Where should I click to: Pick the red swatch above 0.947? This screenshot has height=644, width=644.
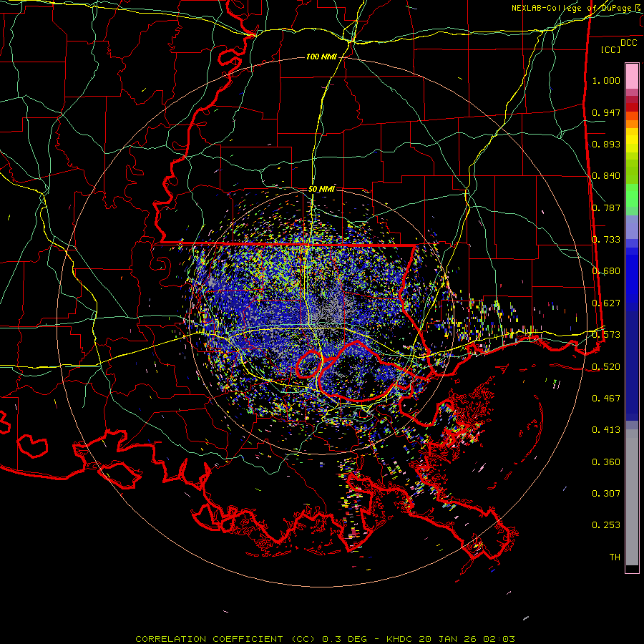pyautogui.click(x=632, y=107)
